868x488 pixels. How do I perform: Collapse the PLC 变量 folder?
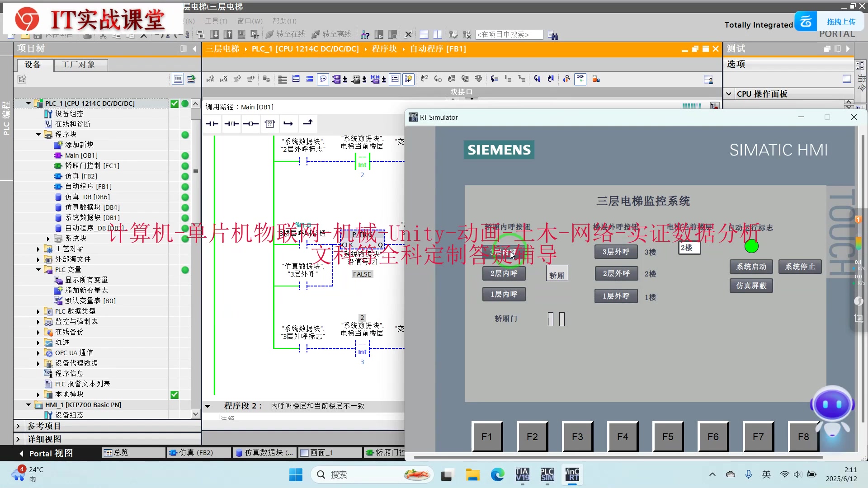click(x=38, y=270)
